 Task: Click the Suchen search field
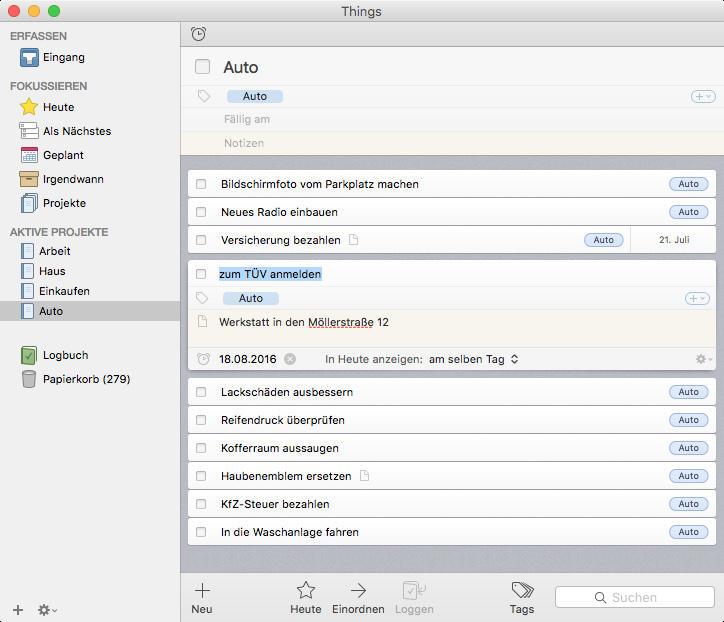(635, 598)
